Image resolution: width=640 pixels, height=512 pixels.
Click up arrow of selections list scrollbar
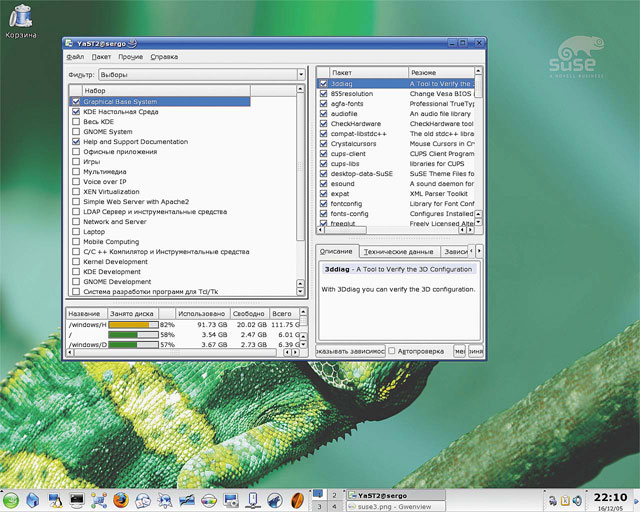click(300, 89)
